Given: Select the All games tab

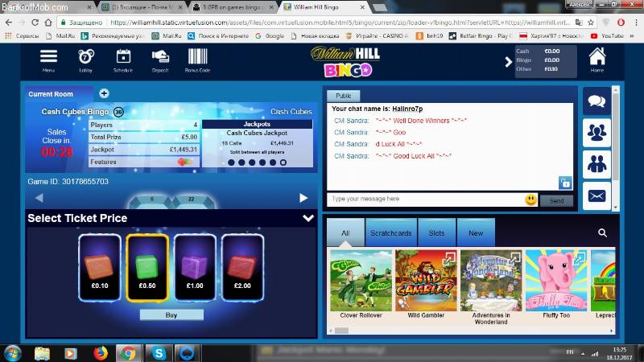Looking at the screenshot, I should pos(345,232).
